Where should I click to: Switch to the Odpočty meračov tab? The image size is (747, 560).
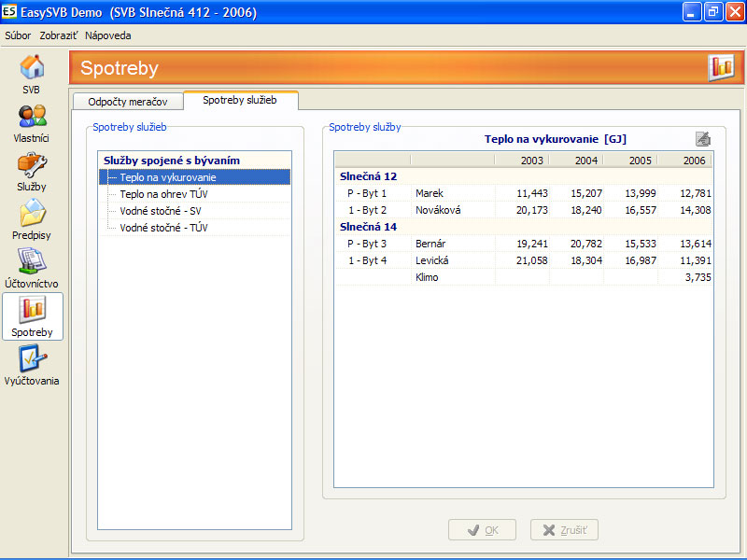tap(128, 102)
